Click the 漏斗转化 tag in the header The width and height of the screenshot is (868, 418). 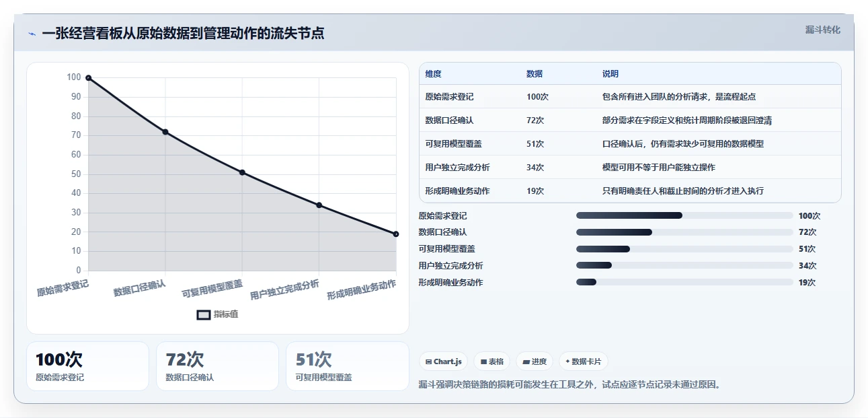tap(823, 30)
